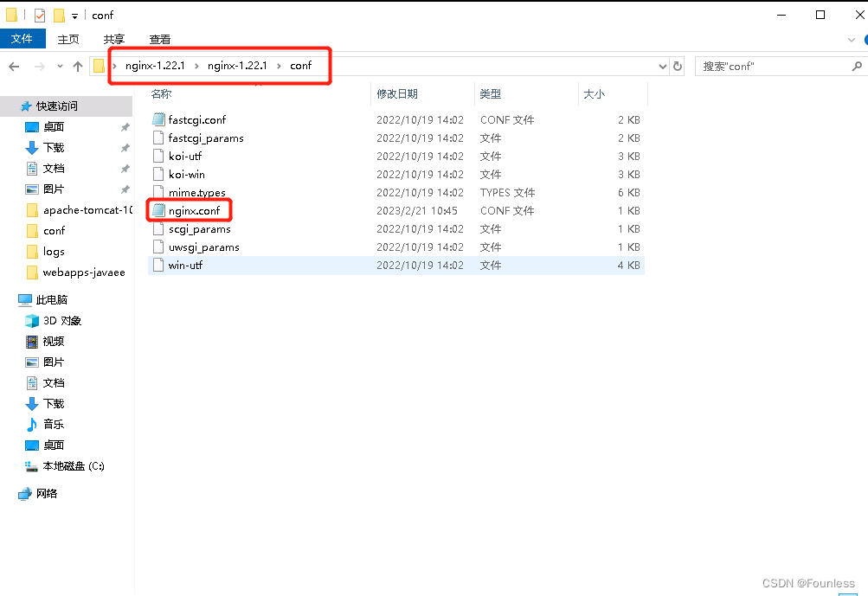Click the conf breadcrumb segment

(x=300, y=65)
